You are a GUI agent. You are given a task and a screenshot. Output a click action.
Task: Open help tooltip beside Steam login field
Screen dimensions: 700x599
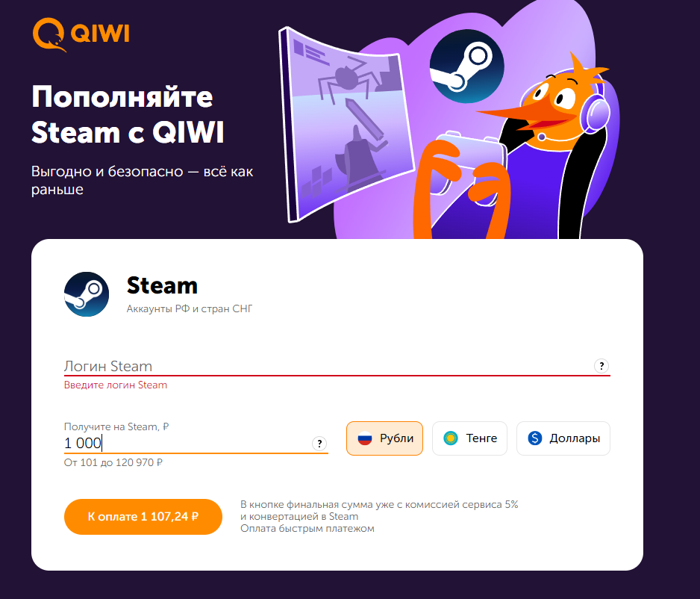(x=601, y=366)
